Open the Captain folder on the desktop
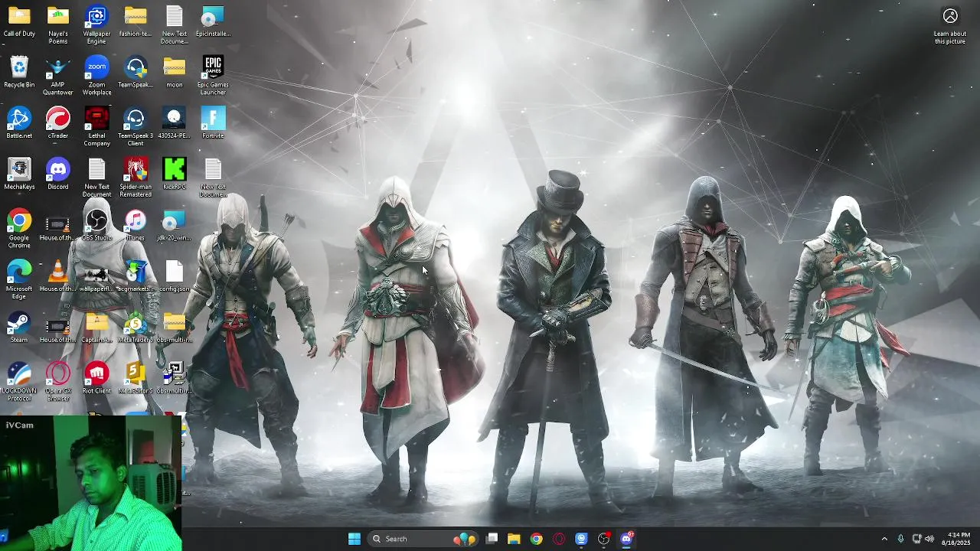Image resolution: width=980 pixels, height=551 pixels. click(96, 328)
